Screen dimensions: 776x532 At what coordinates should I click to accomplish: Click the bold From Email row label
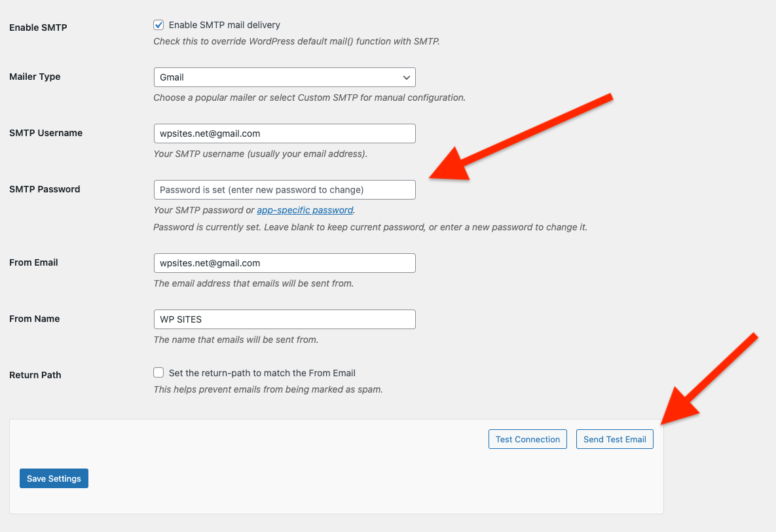pyautogui.click(x=33, y=262)
